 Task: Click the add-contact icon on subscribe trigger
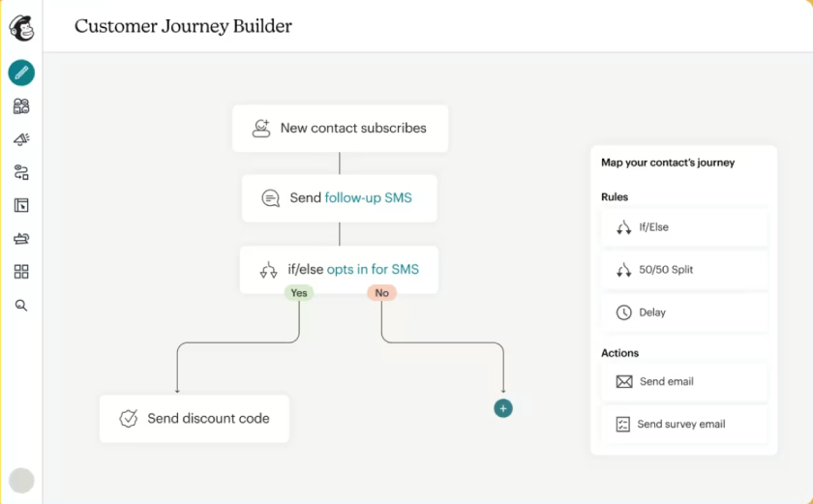[261, 128]
